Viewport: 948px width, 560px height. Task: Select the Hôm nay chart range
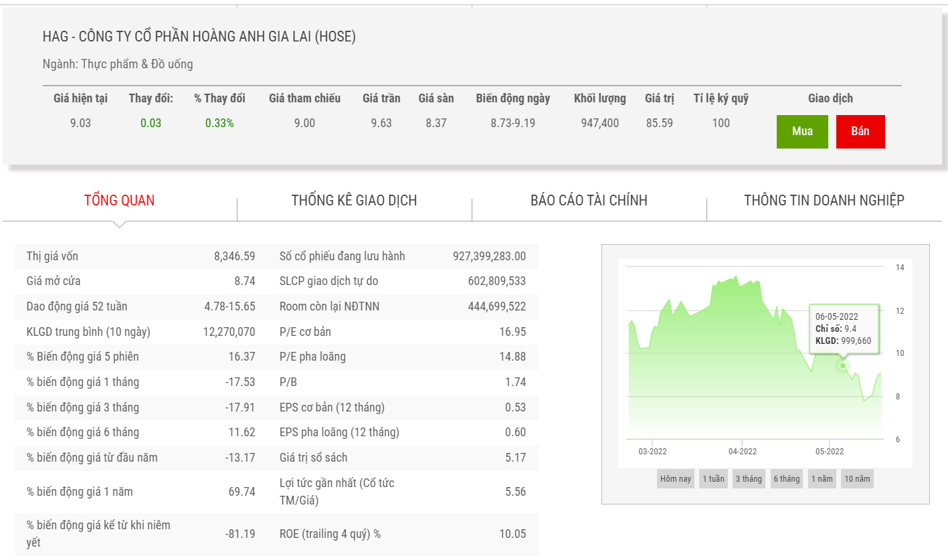click(675, 479)
